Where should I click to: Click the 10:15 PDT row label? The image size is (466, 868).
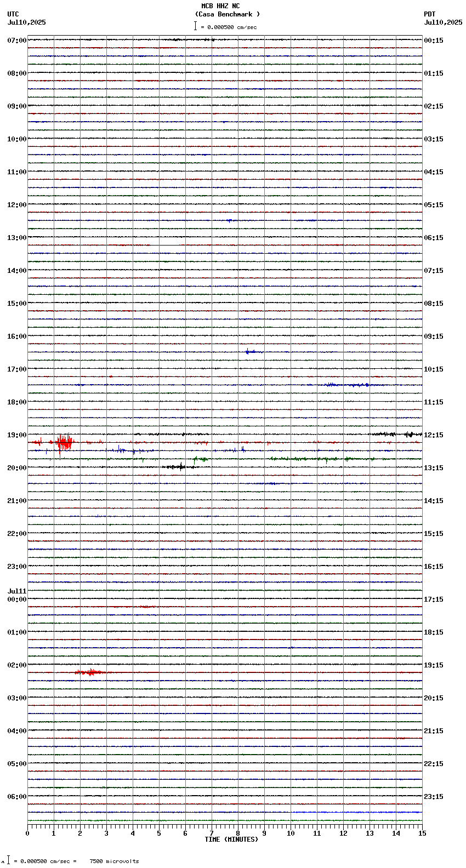pos(434,369)
